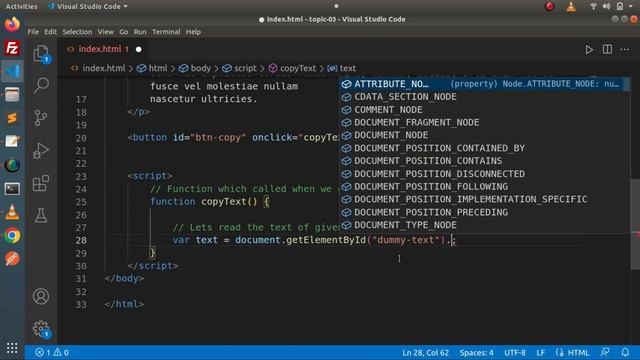
Task: Expand the body breadcrumb
Action: [195, 68]
